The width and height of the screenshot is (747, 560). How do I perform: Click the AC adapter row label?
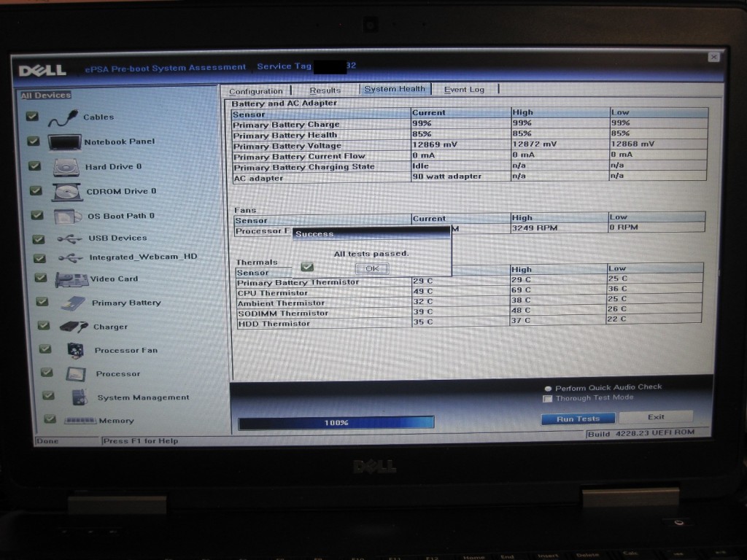click(x=258, y=179)
